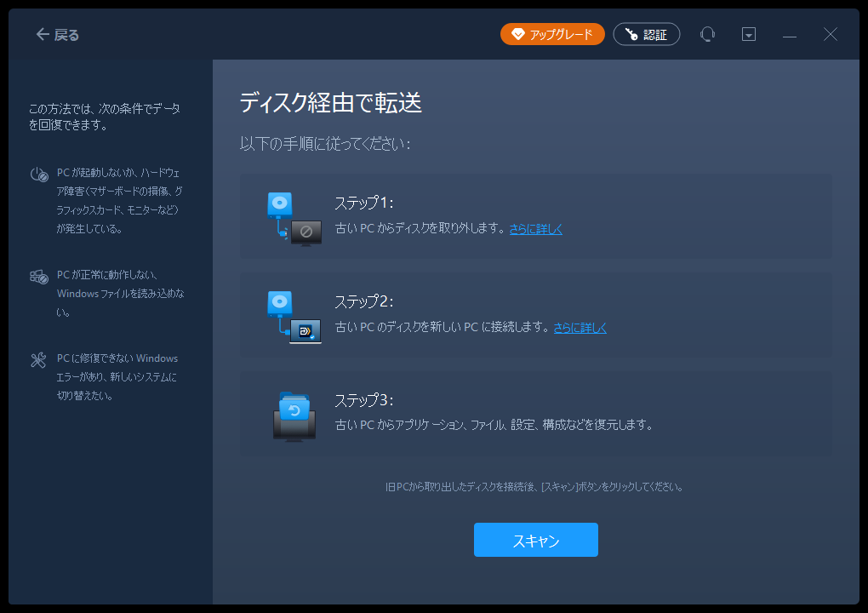Open the 認証 activation button
This screenshot has width=868, height=613.
point(646,34)
